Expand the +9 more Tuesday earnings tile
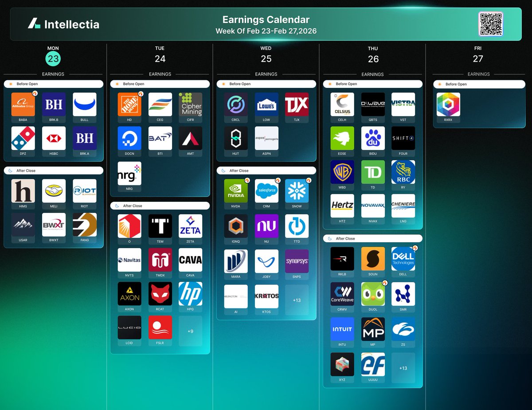This screenshot has width=532, height=410. pyautogui.click(x=191, y=331)
